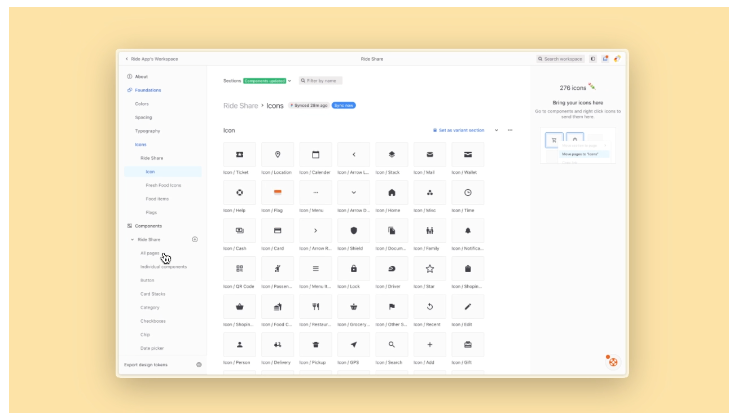The height and width of the screenshot is (418, 735).
Task: Click the Driver icon tile
Action: point(391,269)
